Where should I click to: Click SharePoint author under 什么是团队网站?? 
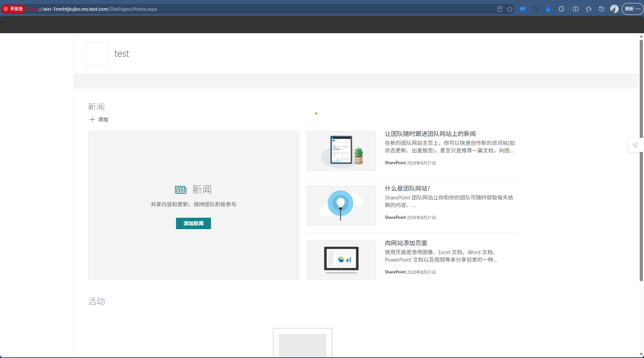click(x=395, y=217)
